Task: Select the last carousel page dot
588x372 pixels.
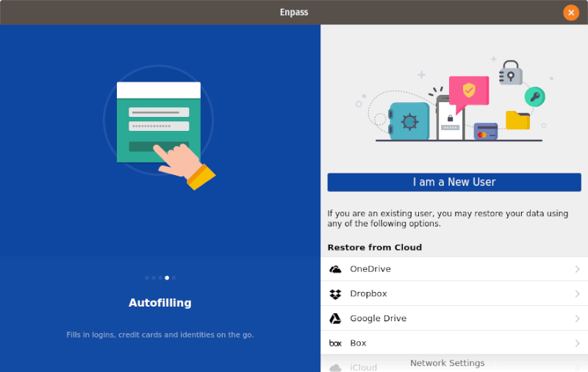Action: [173, 278]
